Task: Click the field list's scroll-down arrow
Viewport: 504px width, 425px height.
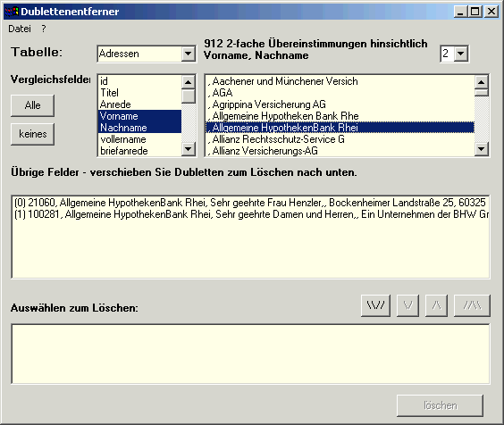Action: point(188,149)
